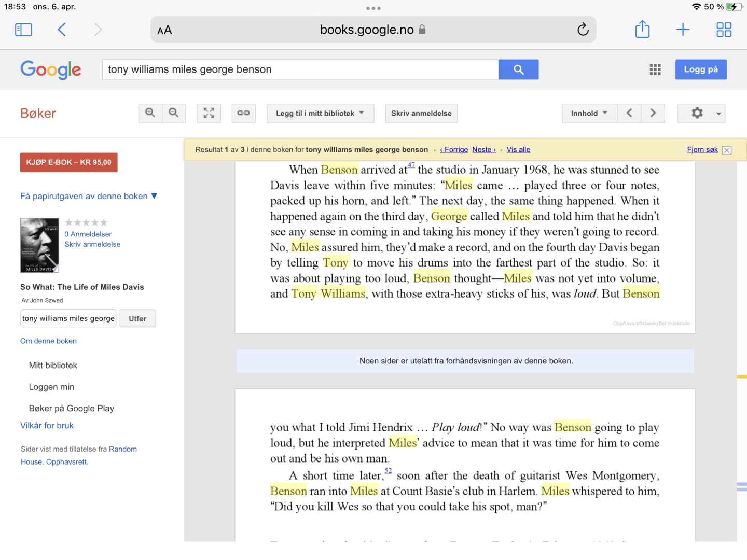Click the battery indicator in status bar
The width and height of the screenshot is (747, 560).
tap(734, 7)
